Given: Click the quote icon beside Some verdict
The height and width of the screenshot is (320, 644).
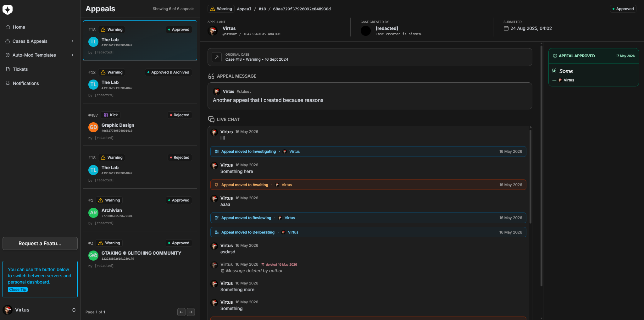Looking at the screenshot, I should (x=554, y=71).
